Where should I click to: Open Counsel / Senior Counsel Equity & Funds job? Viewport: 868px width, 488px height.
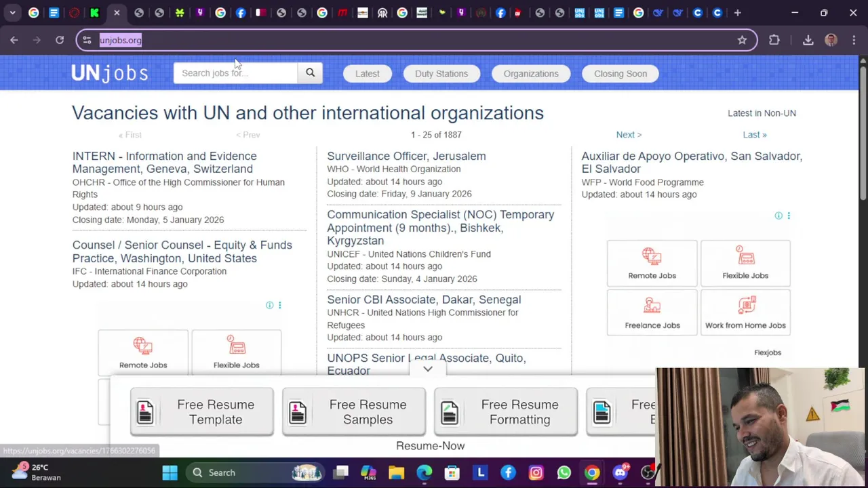pyautogui.click(x=182, y=251)
